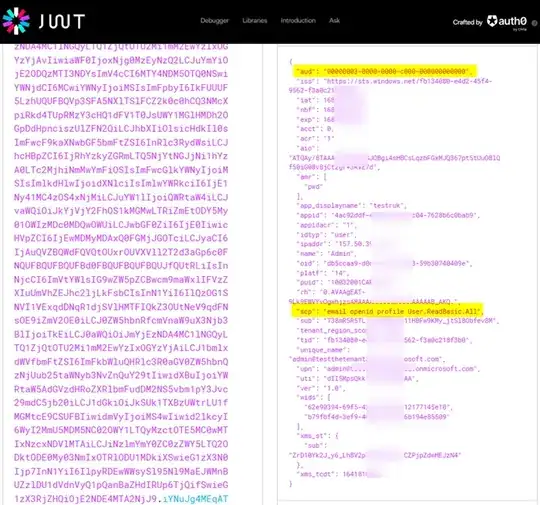Click the 'ver': '1.0' claim line

[321, 388]
